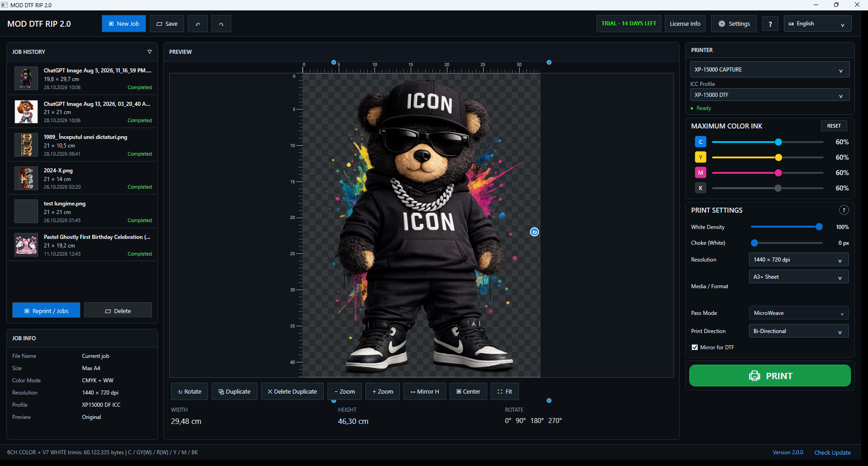Screen dimensions: 868x466
Task: Click the undo arrow icon
Action: [198, 24]
